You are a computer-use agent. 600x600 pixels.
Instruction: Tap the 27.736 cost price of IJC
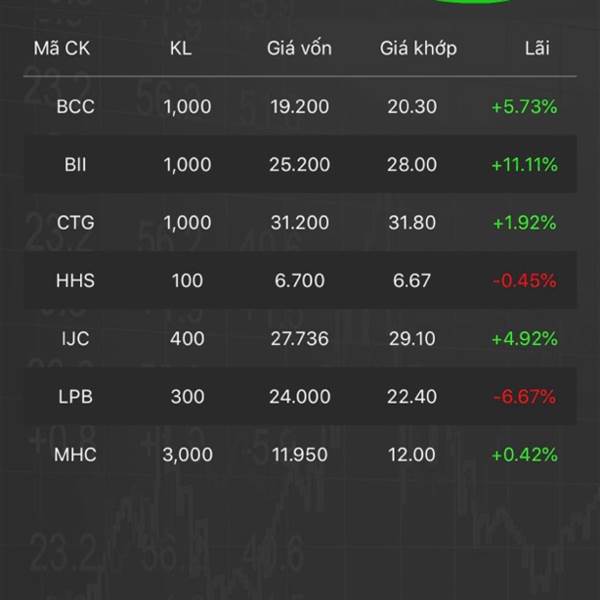pos(300,339)
